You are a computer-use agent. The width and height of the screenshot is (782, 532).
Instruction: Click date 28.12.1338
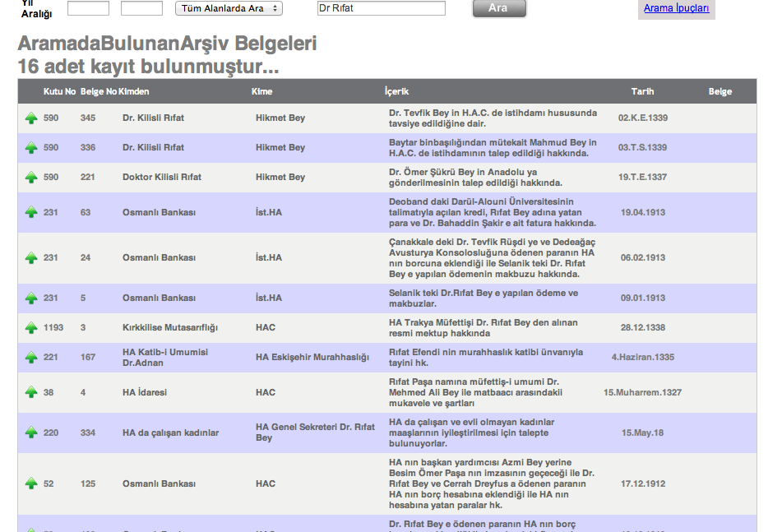643,327
